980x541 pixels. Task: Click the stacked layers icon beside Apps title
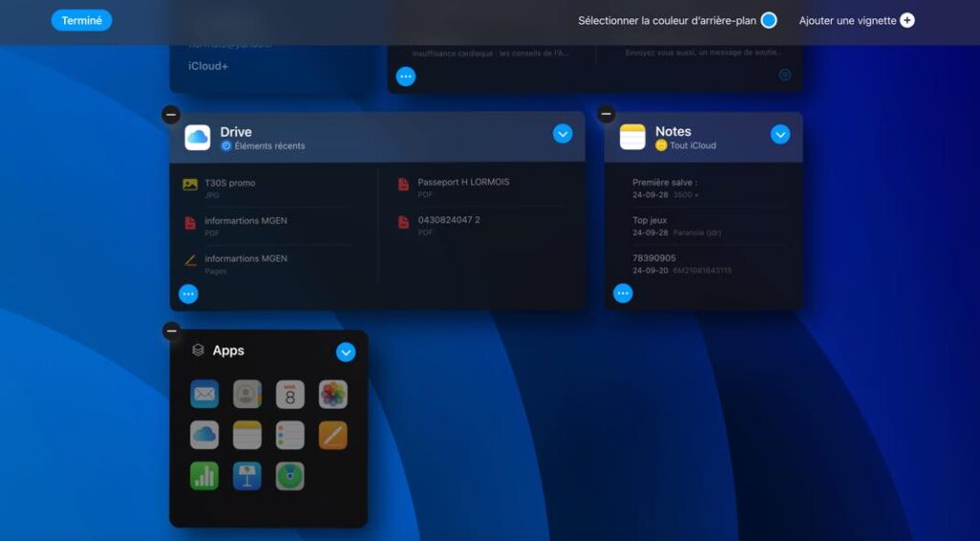tap(197, 350)
